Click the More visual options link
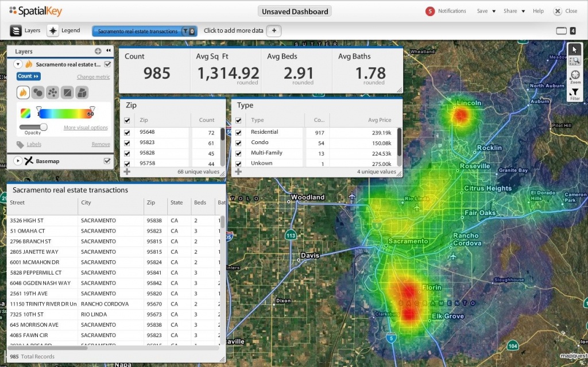 [x=86, y=128]
